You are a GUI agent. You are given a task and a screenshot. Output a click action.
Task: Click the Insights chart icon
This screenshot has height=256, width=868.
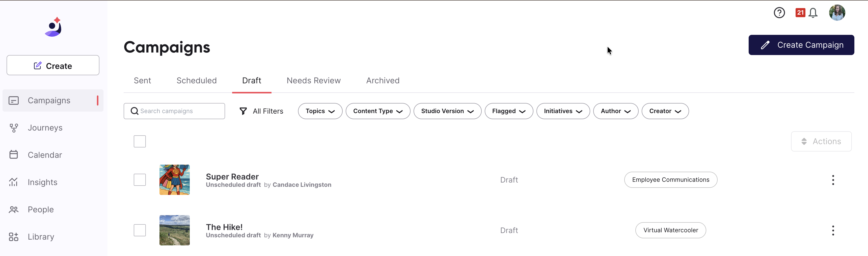[13, 182]
